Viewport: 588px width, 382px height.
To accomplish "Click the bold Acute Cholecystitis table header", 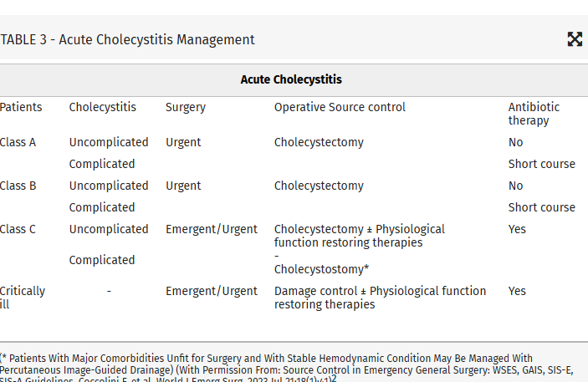I will 291,80.
